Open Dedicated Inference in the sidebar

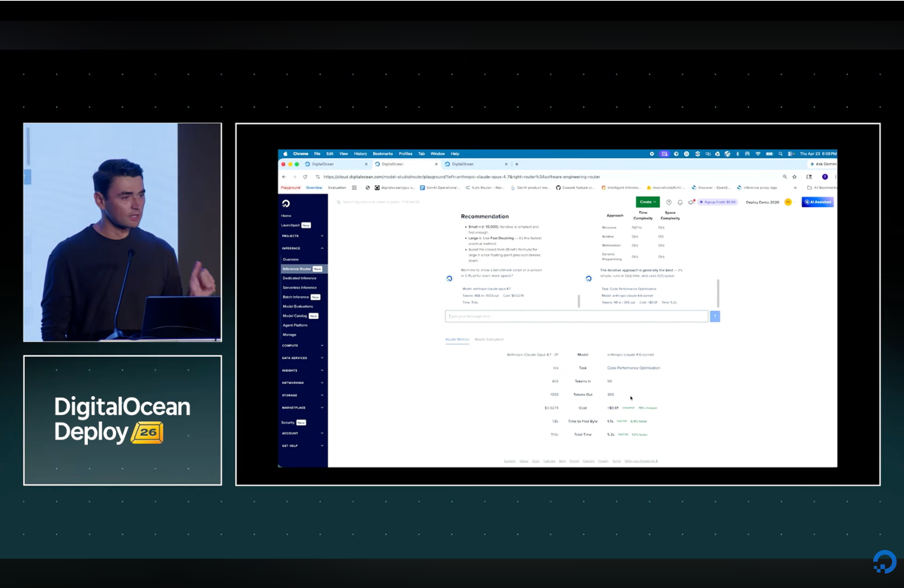pos(299,278)
